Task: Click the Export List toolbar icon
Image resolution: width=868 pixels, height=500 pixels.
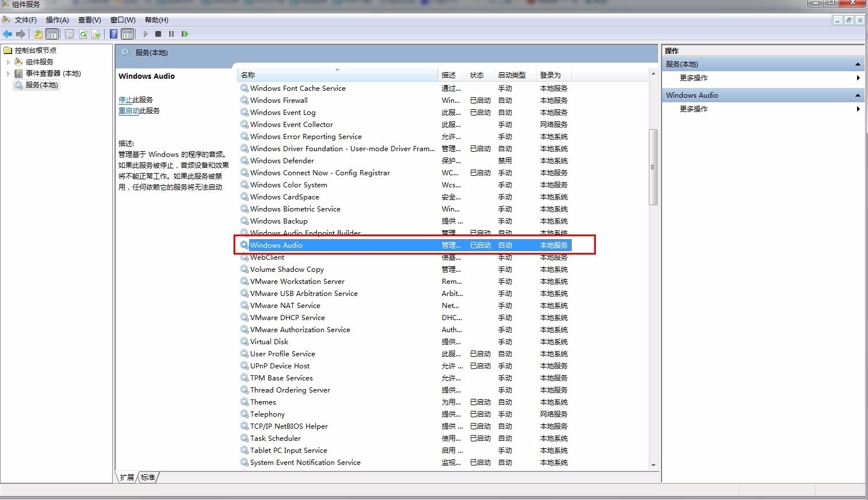Action: [x=96, y=34]
